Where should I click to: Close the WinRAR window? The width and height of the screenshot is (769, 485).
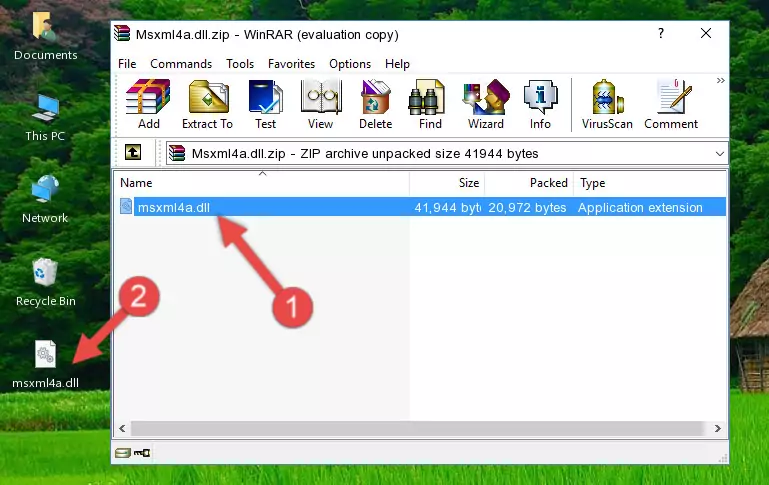pos(706,33)
